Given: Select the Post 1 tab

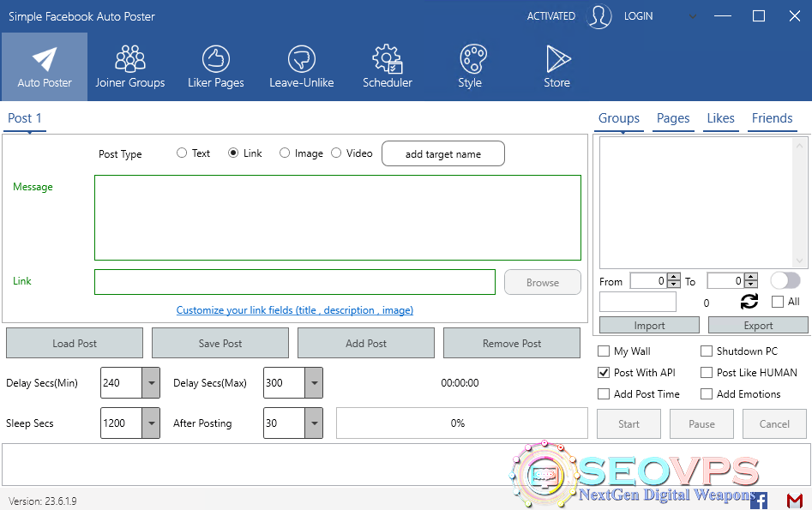Looking at the screenshot, I should tap(25, 118).
